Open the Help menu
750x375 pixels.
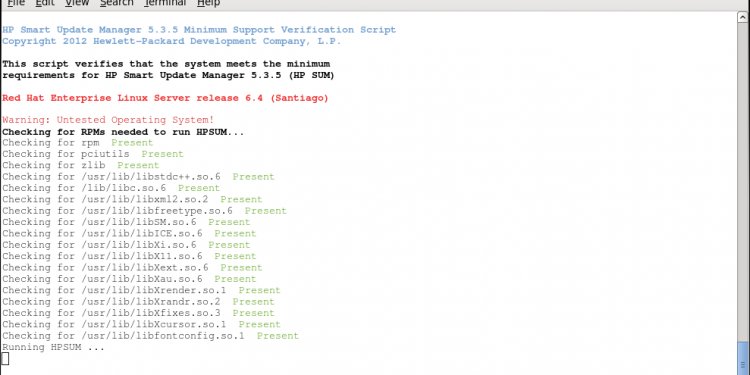point(209,3)
